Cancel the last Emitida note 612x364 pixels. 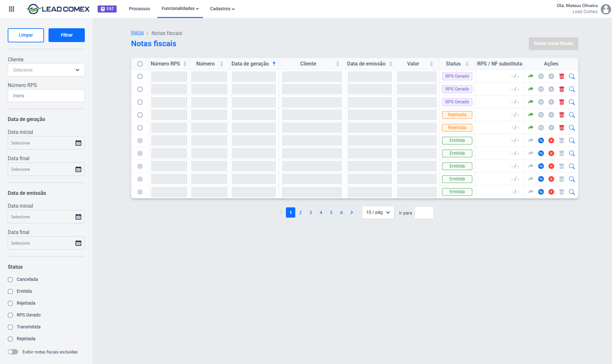551,192
